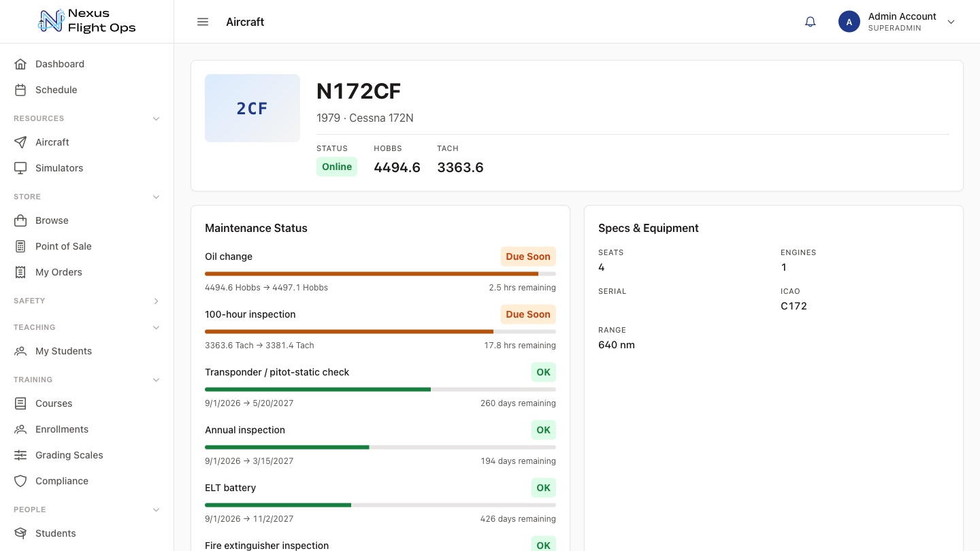Open Schedule from the sidebar

(87, 90)
